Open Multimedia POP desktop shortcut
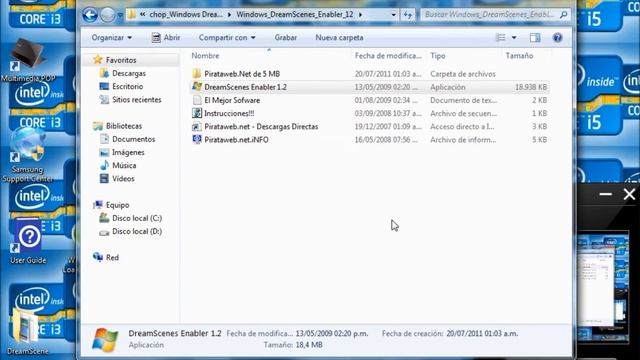 [x=28, y=60]
